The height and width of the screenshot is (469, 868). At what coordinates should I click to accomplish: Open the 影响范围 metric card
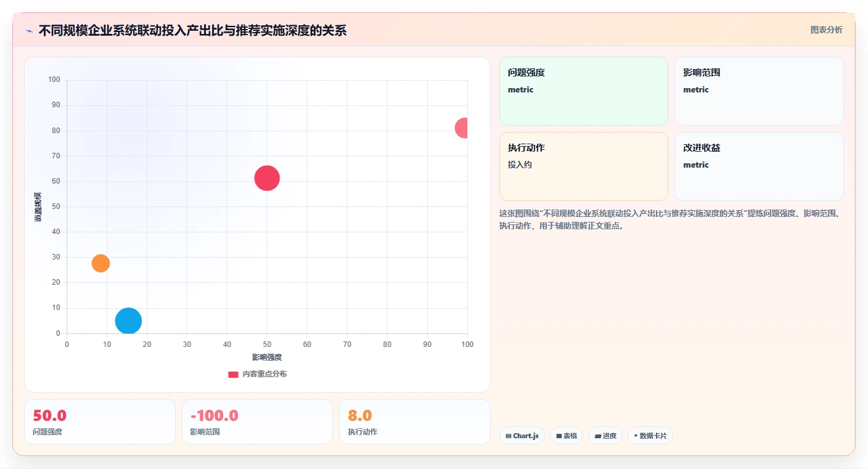759,91
